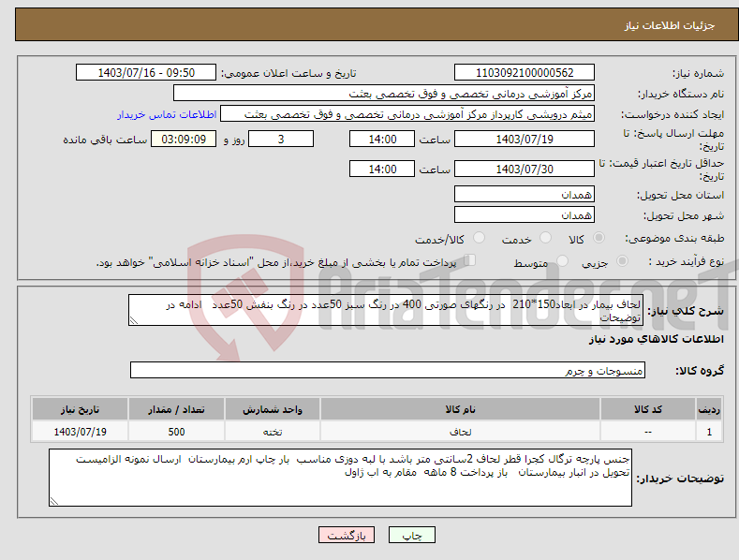Click the quantity cell 500

(x=176, y=432)
